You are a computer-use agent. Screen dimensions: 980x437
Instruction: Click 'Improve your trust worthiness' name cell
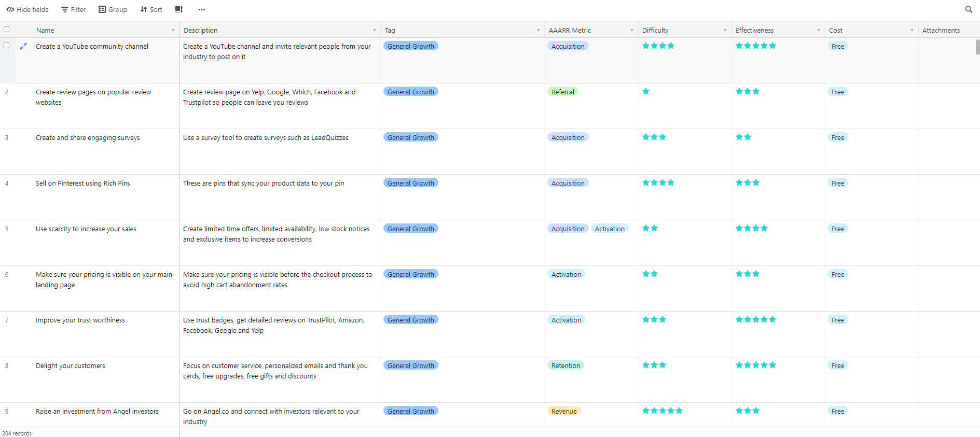click(98, 334)
